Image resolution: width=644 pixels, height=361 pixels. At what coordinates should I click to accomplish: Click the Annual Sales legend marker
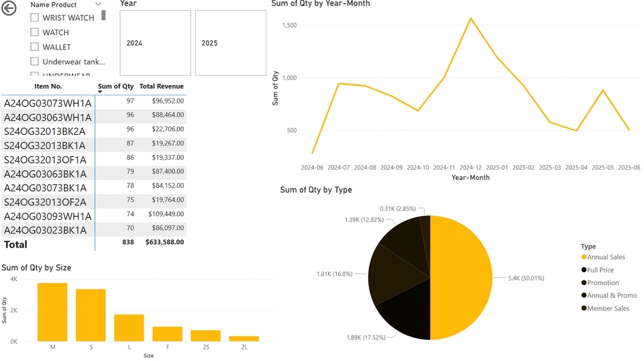[584, 257]
